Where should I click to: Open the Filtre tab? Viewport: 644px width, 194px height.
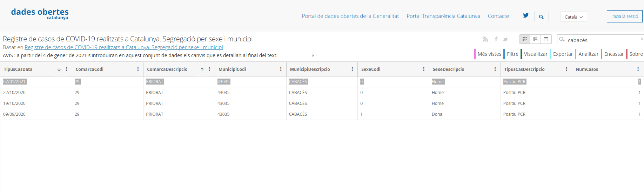click(512, 54)
